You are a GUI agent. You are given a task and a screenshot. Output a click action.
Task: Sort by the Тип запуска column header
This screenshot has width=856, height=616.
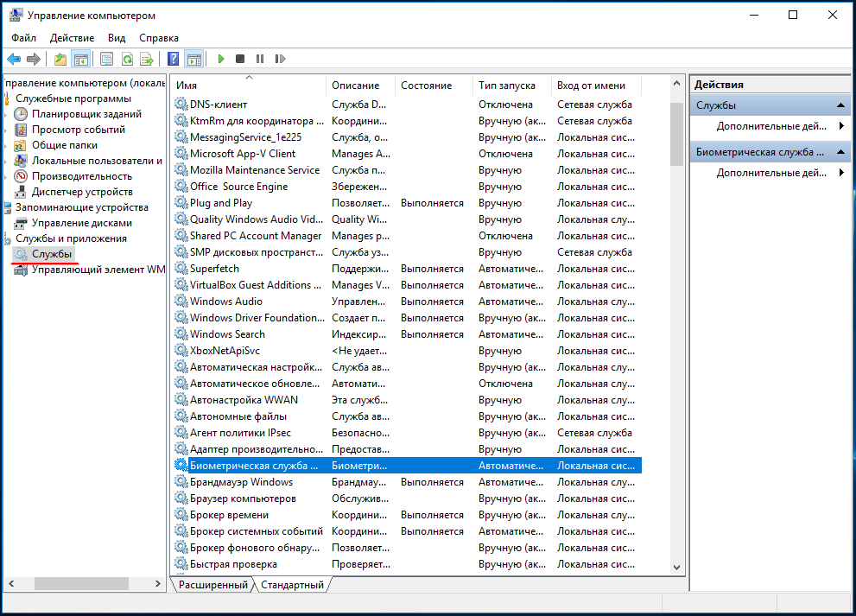click(512, 86)
